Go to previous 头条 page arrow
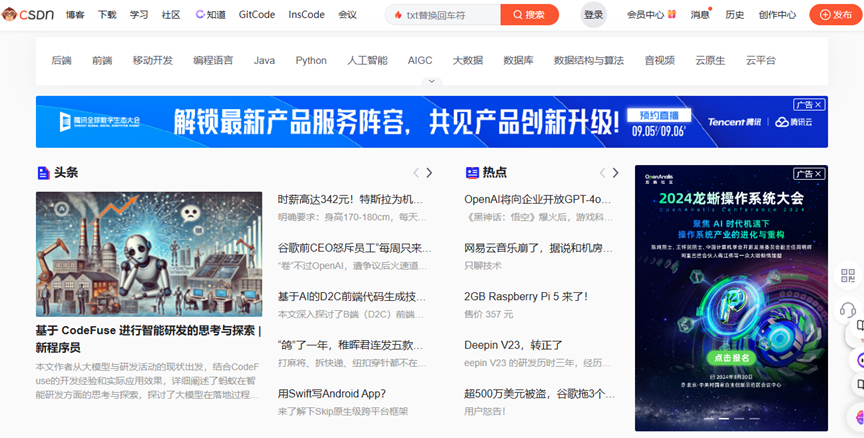 [x=416, y=173]
